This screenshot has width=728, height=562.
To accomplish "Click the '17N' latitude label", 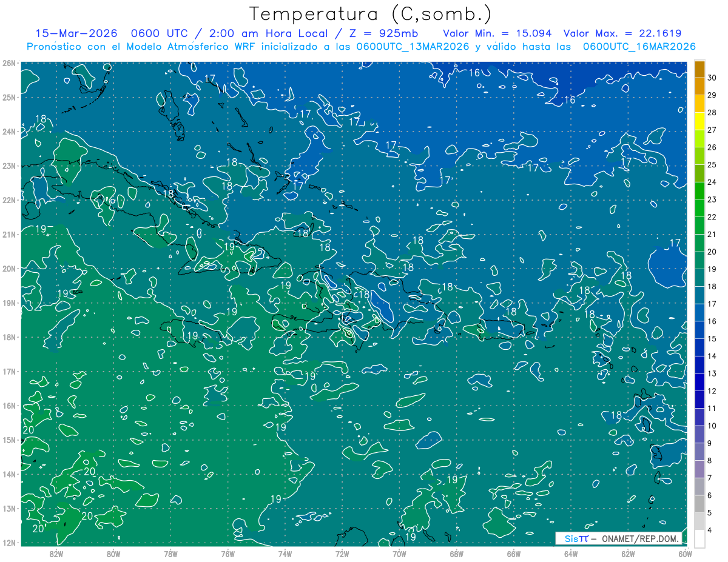I will pos(9,371).
